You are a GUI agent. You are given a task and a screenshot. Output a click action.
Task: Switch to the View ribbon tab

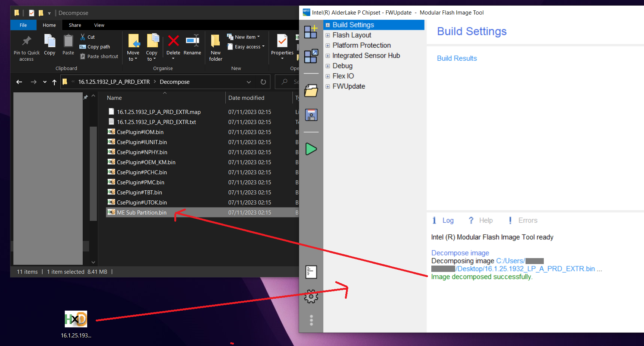click(x=99, y=25)
